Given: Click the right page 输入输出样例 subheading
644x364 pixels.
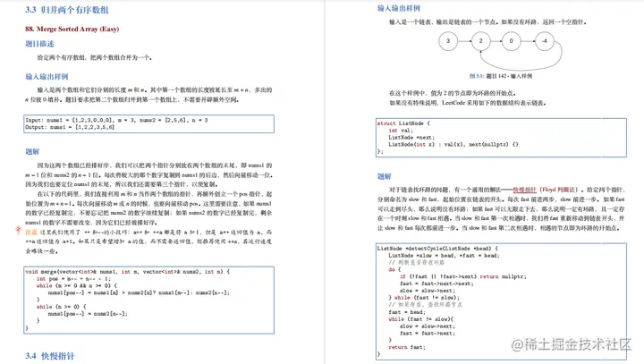Looking at the screenshot, I should [399, 8].
